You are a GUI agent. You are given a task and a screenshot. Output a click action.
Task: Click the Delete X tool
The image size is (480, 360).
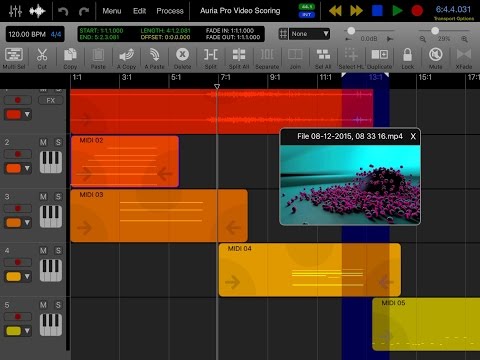coord(182,58)
